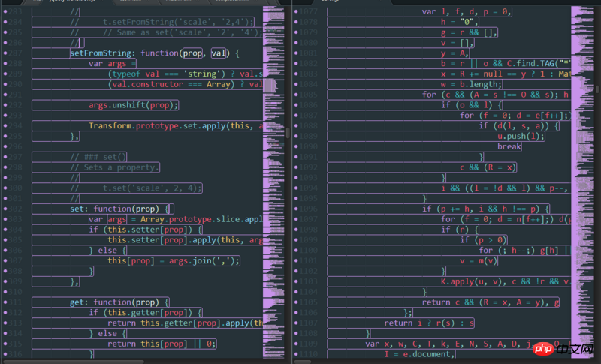Click the gutter dot beside line 287
Screen dimensions: 601x364
(5, 53)
